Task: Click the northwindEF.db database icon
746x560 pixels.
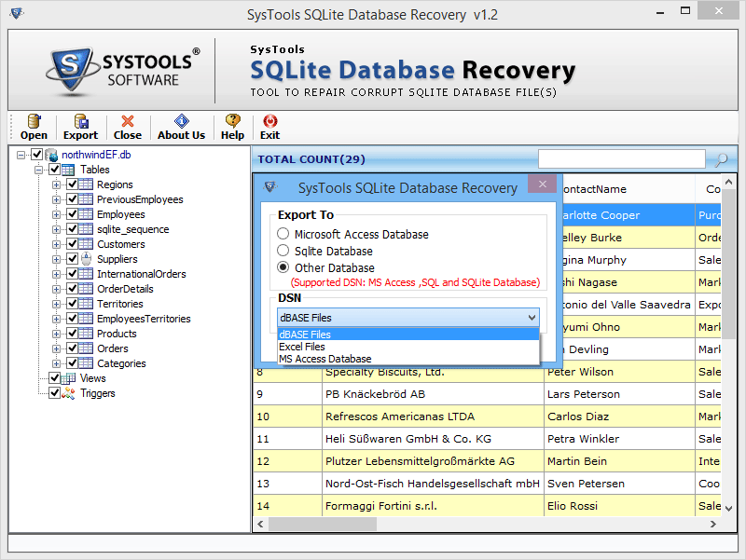Action: pyautogui.click(x=51, y=155)
